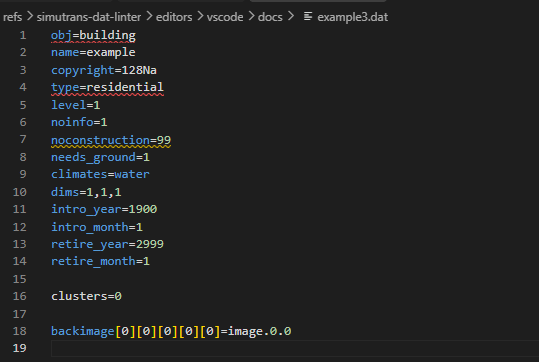This screenshot has width=539, height=362.
Task: Click the 'noinfo=1' line
Action: (x=79, y=122)
